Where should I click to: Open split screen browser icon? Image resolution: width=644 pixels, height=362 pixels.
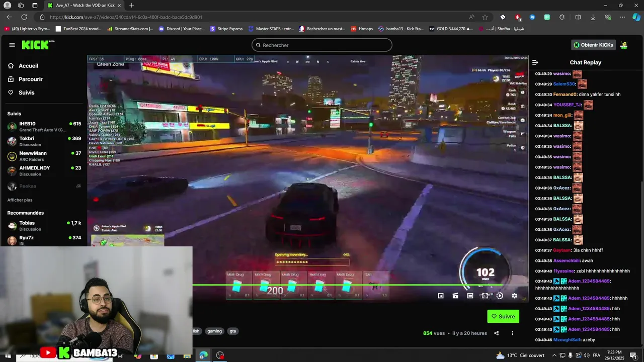click(x=578, y=17)
